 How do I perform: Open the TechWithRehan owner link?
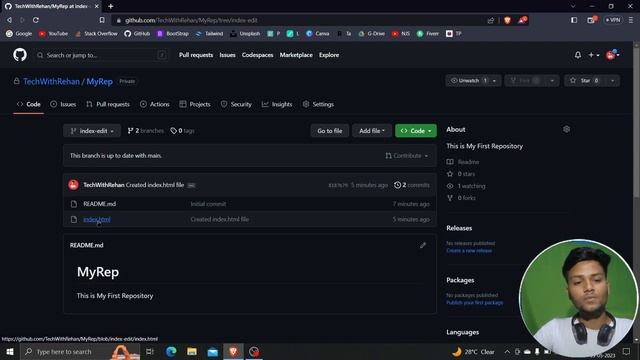click(51, 81)
